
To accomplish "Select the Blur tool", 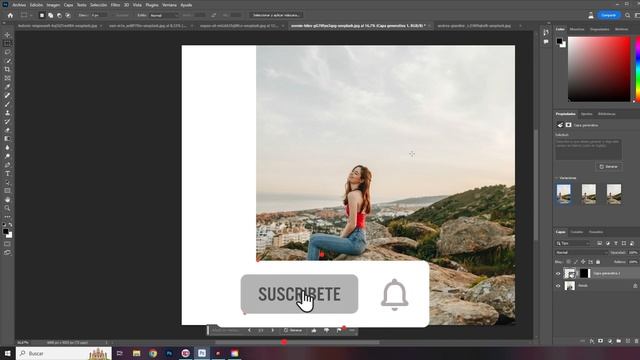I will (x=7, y=147).
